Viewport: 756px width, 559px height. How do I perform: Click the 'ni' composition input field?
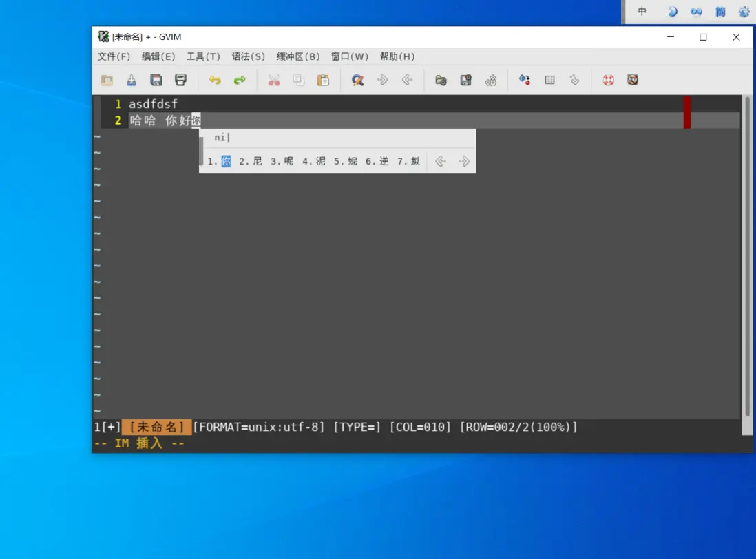pyautogui.click(x=337, y=138)
